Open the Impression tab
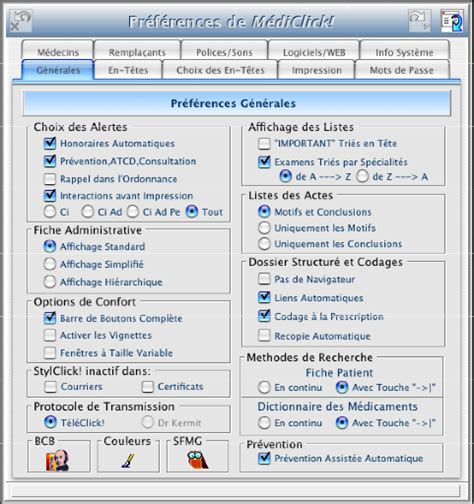The image size is (474, 504). click(316, 70)
